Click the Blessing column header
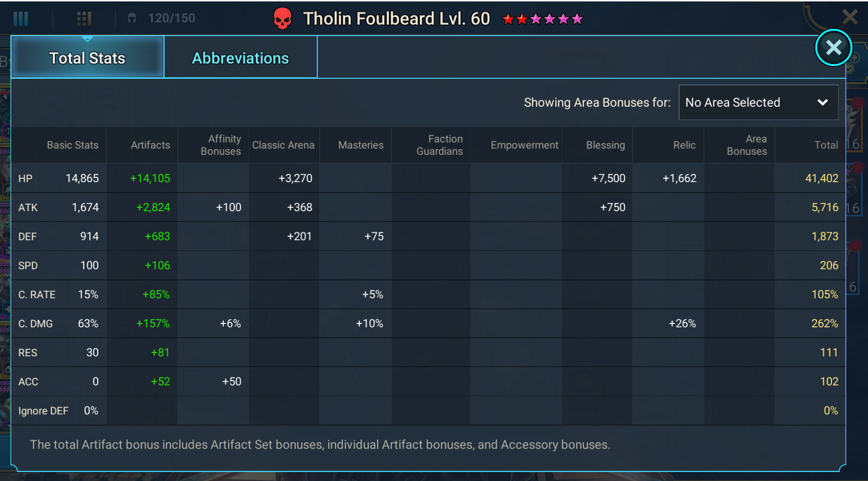Viewport: 868px width, 481px height. pyautogui.click(x=605, y=145)
